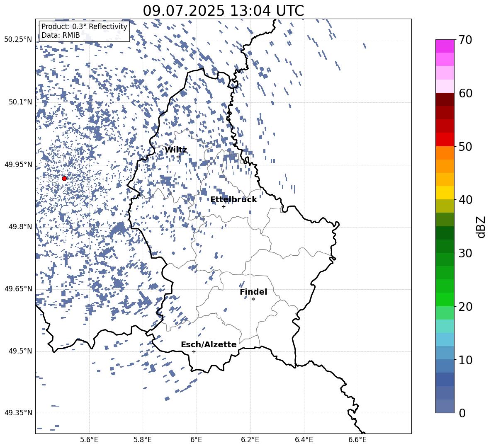
Task: Click the Wiltz station cross marker
Action: pyautogui.click(x=178, y=157)
